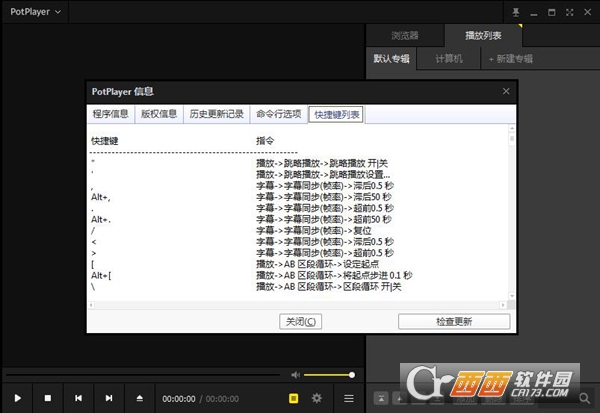Viewport: 600px width, 413px height.
Task: Open the 命令行选项 tab
Action: pyautogui.click(x=278, y=114)
